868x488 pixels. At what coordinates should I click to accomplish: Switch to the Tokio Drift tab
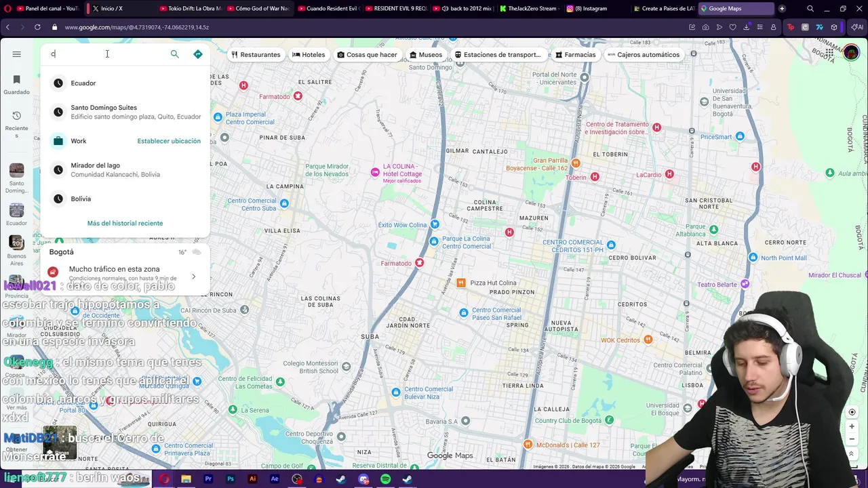click(190, 9)
